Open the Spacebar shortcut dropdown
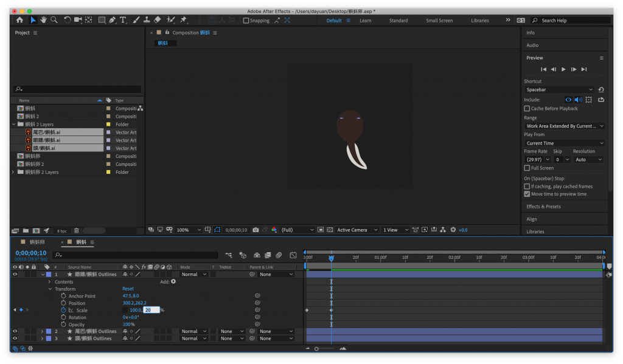This screenshot has height=364, width=623. coord(559,90)
